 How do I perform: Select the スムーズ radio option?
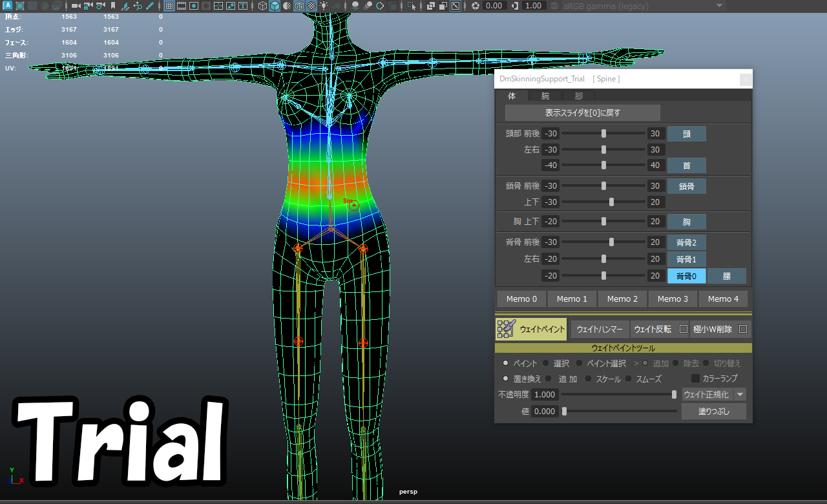click(629, 379)
